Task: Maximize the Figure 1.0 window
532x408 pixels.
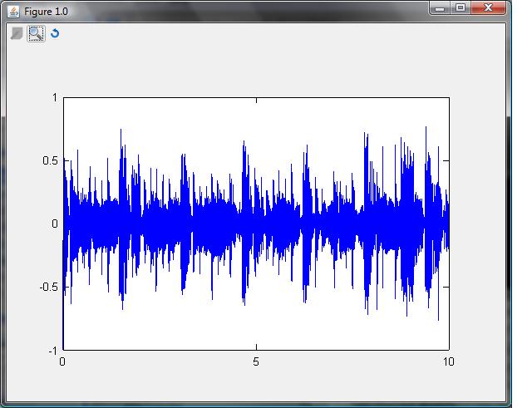Action: pos(461,7)
